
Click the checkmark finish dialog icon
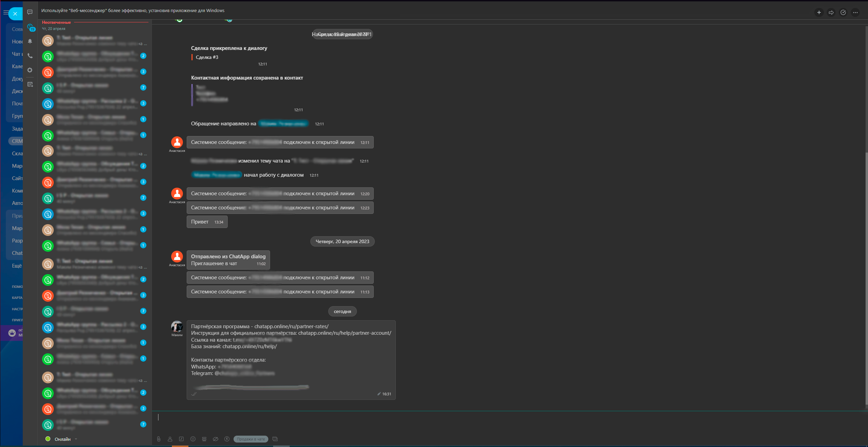coord(843,12)
